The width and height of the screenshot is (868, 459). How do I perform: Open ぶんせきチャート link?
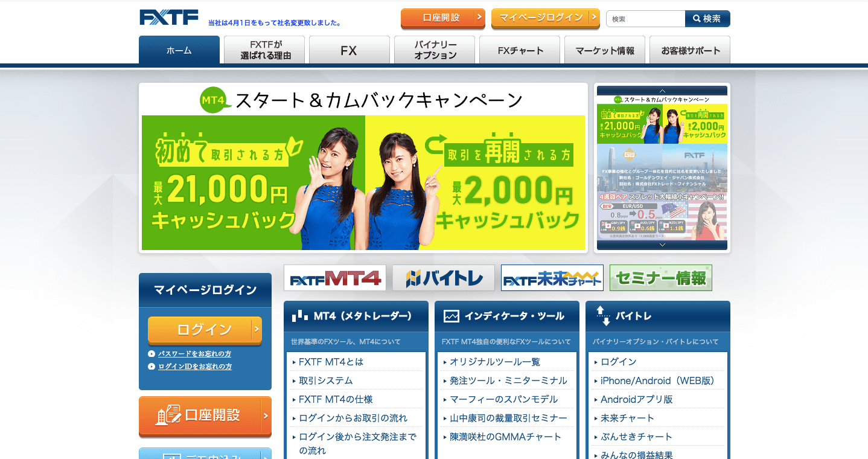[x=637, y=437]
